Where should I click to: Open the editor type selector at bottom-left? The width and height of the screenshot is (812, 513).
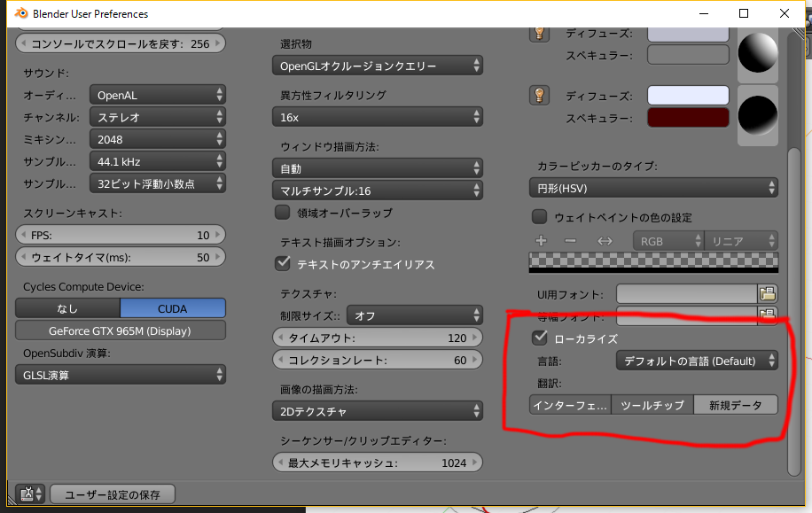[30, 494]
